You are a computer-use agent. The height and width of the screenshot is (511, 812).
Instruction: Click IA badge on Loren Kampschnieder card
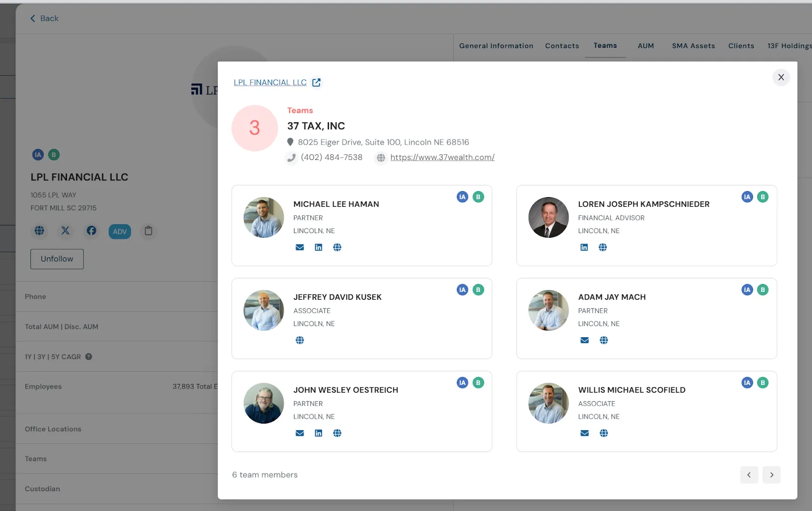click(x=747, y=197)
